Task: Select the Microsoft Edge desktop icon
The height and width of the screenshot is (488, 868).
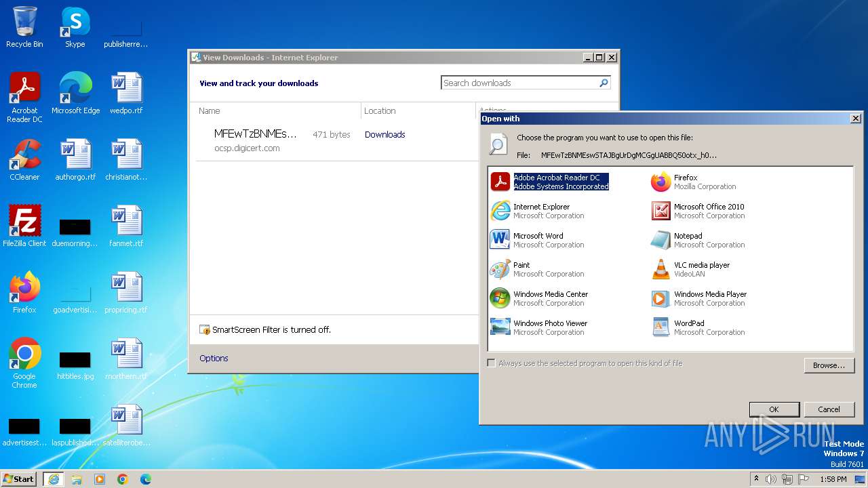Action: pos(75,94)
